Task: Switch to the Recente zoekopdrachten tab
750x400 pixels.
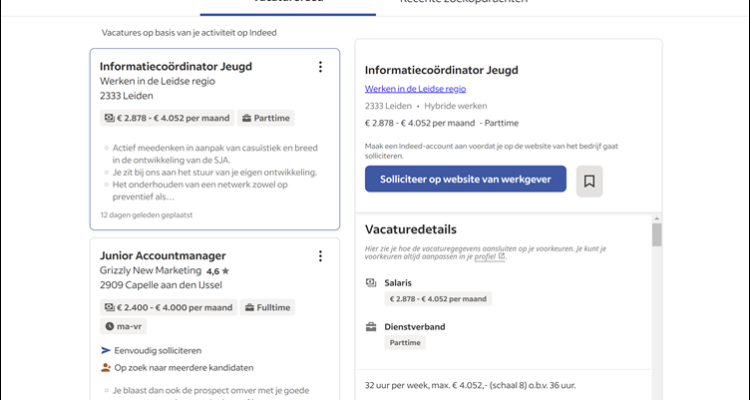Action: pos(463,3)
